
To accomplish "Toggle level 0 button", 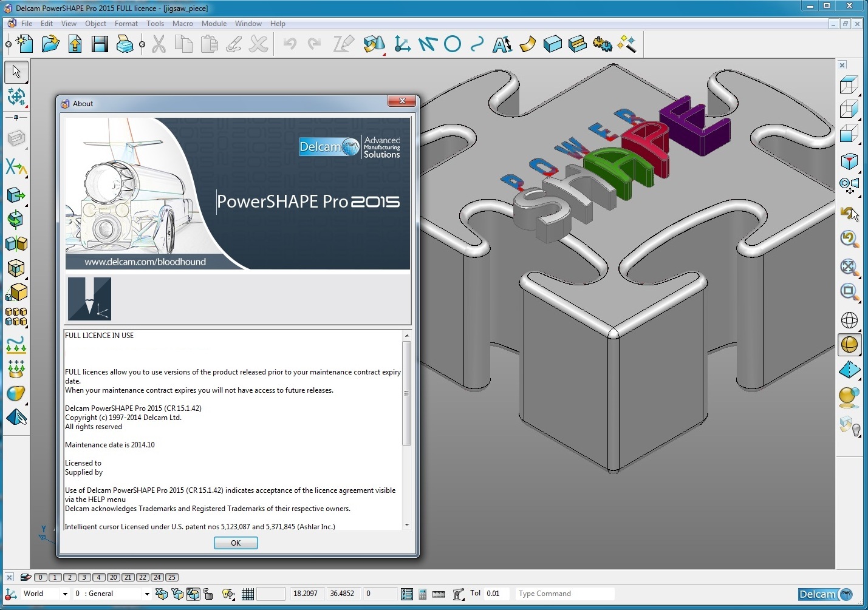I will pos(41,577).
